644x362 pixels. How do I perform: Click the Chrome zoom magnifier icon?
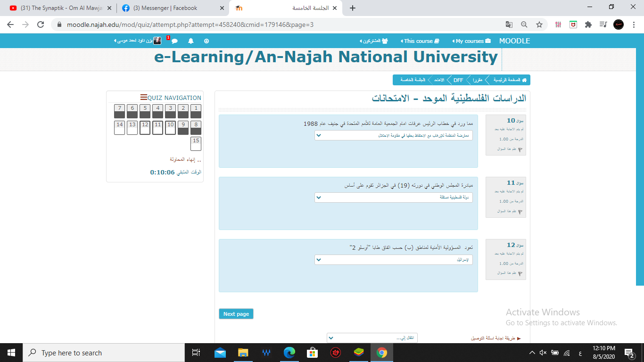[524, 25]
